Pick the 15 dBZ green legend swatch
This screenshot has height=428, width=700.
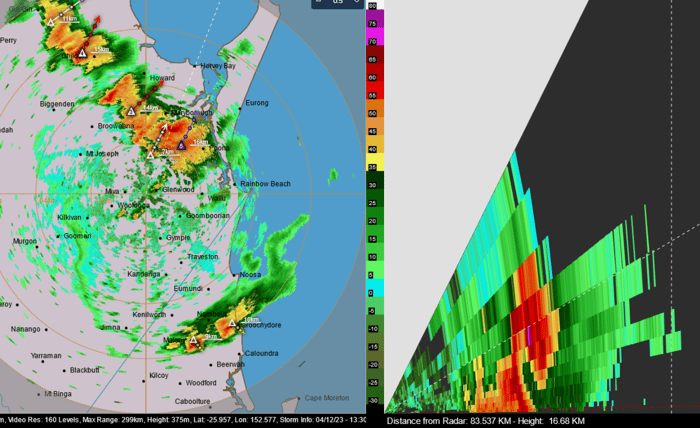tap(375, 234)
